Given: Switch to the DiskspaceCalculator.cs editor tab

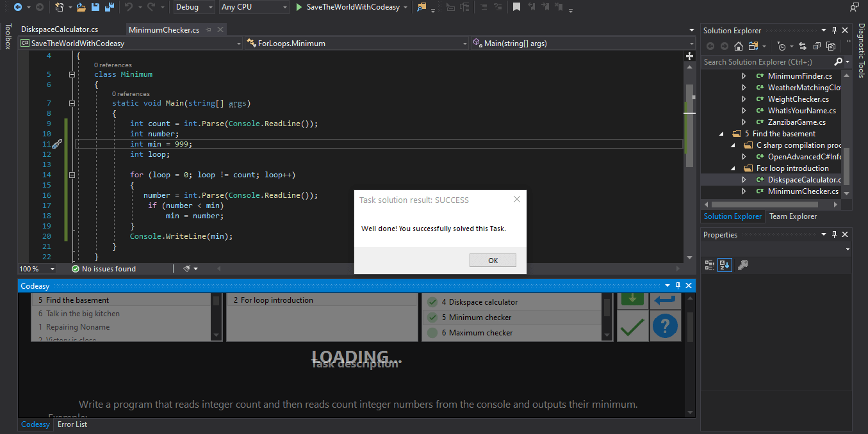Looking at the screenshot, I should pos(60,29).
